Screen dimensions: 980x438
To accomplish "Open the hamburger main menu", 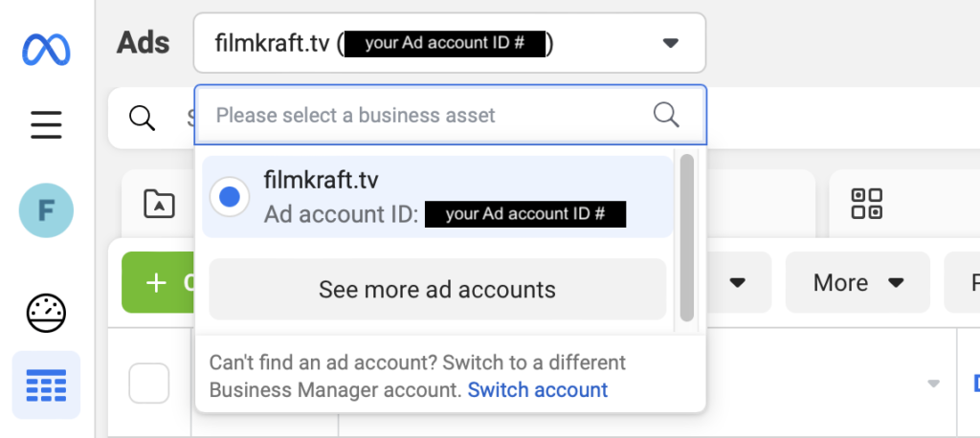I will [46, 125].
